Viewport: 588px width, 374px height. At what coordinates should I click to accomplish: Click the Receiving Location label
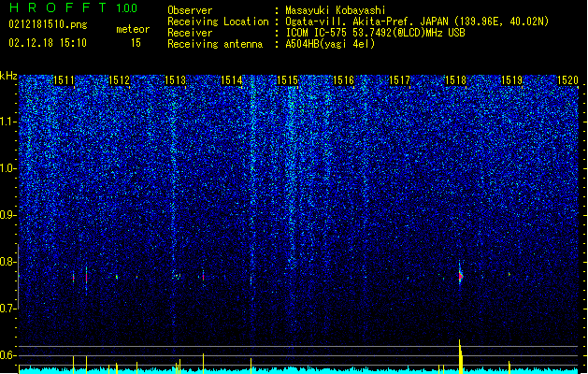(x=218, y=22)
